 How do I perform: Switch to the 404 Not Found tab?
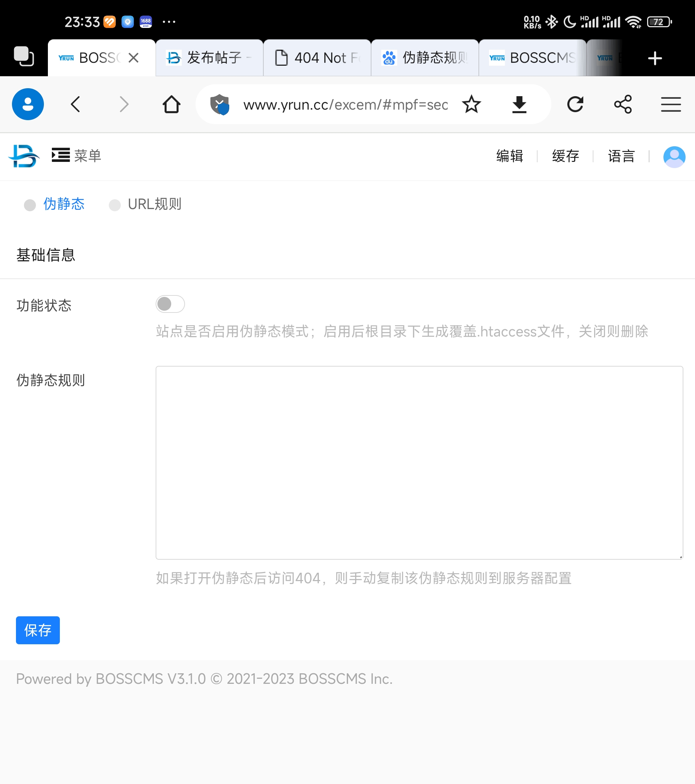(x=317, y=58)
